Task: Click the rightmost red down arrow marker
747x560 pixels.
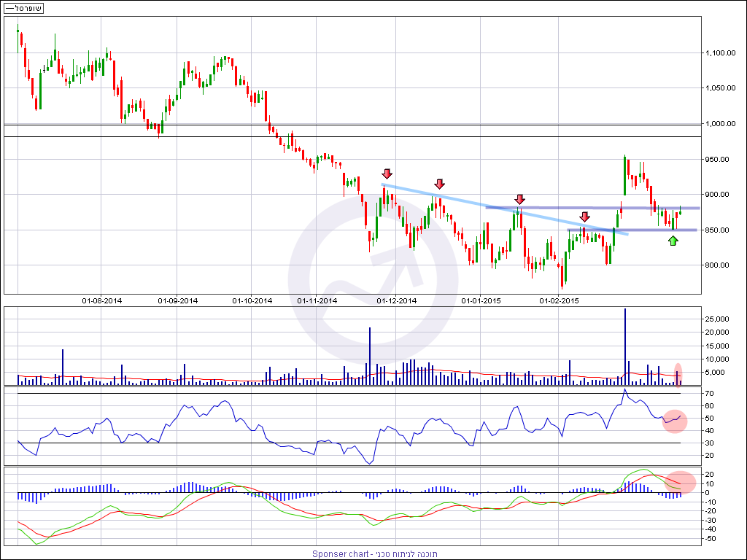Action: [x=584, y=217]
